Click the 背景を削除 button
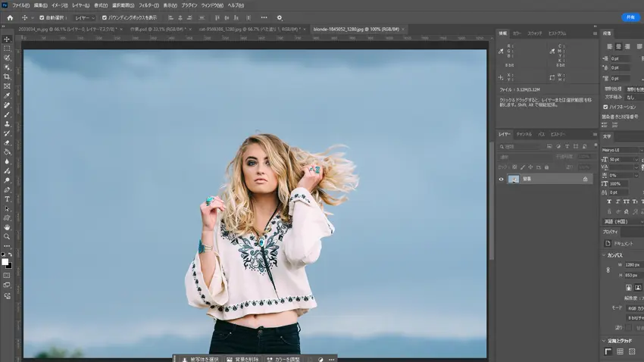644x362 pixels. pyautogui.click(x=241, y=359)
